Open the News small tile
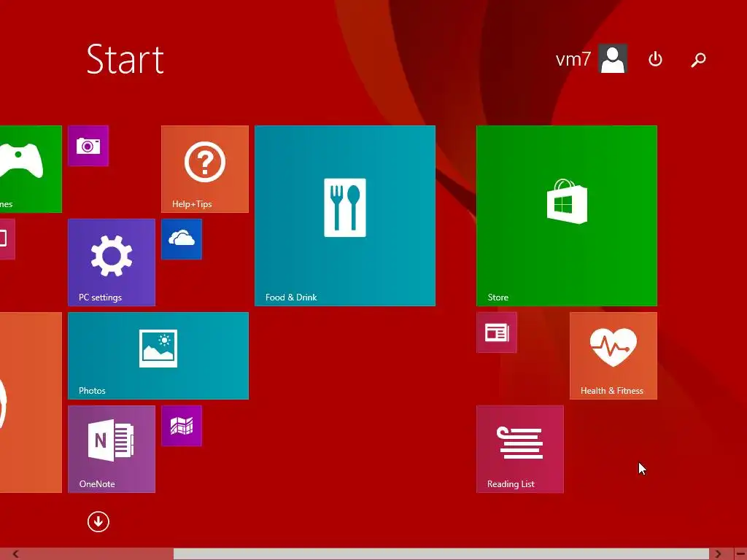This screenshot has width=747, height=560. pos(497,332)
